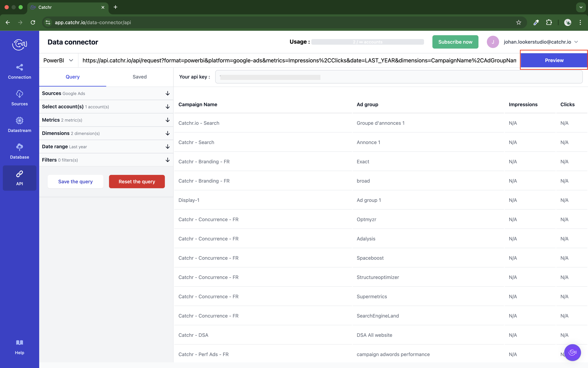Open Database in the sidebar
Screen dimensions: 588x368
pos(19,152)
